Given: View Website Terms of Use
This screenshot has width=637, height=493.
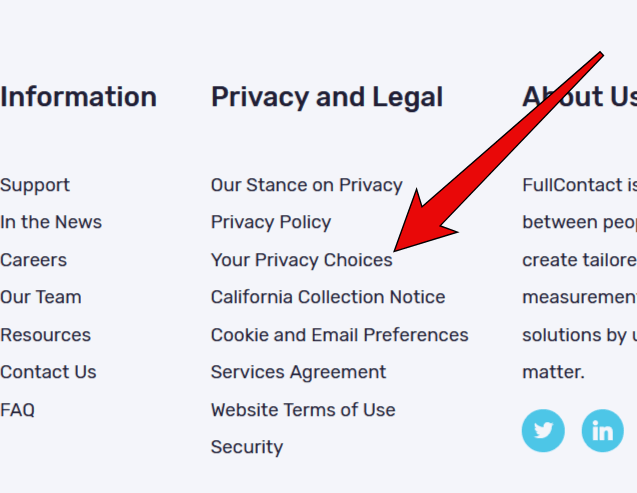Looking at the screenshot, I should (x=303, y=410).
